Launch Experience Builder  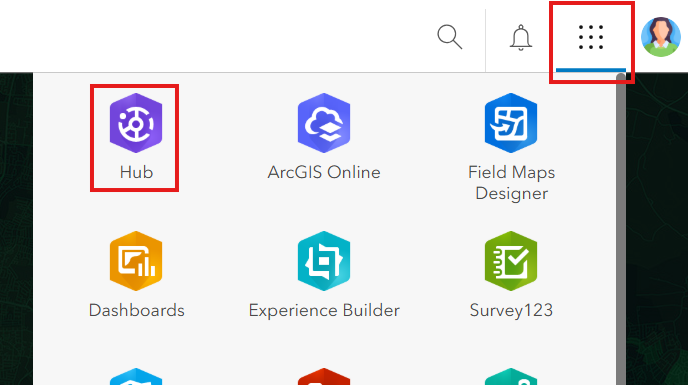tap(324, 261)
